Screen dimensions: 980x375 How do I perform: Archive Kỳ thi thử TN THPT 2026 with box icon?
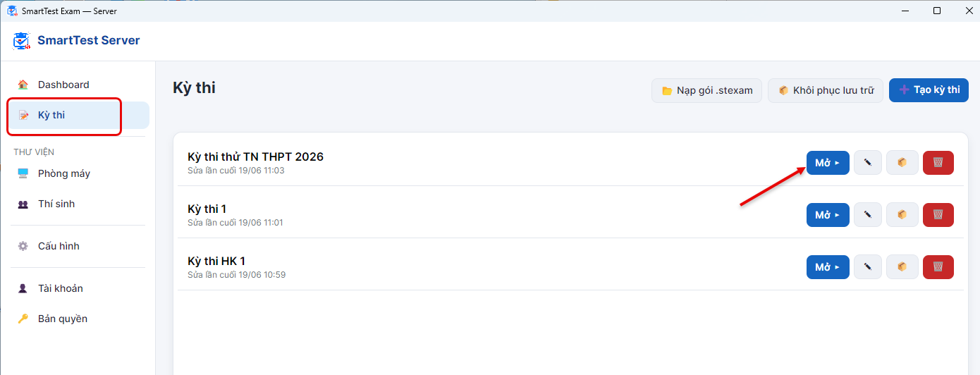[x=902, y=163]
